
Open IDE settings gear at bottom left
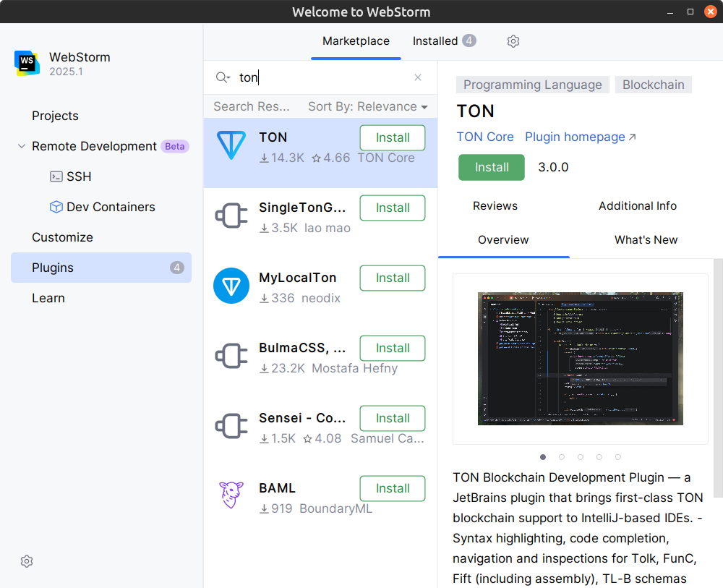(27, 561)
